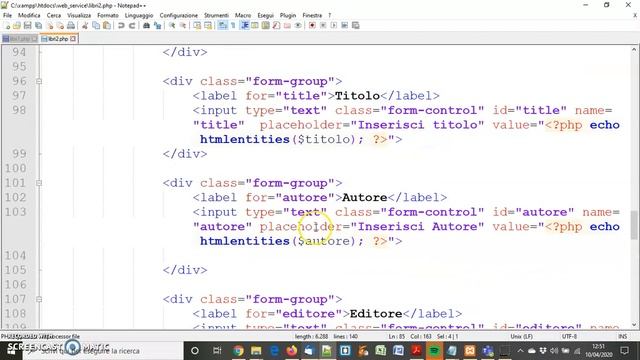The image size is (640, 360).
Task: Collapse the fold marker at line 101
Action: coord(39,183)
